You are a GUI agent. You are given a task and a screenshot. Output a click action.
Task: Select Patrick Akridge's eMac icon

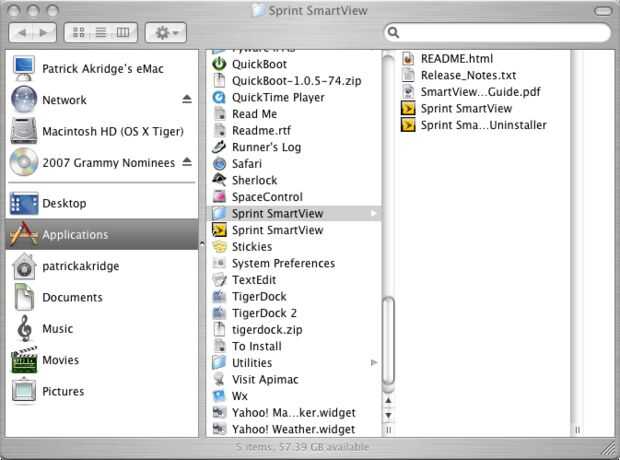(x=24, y=68)
